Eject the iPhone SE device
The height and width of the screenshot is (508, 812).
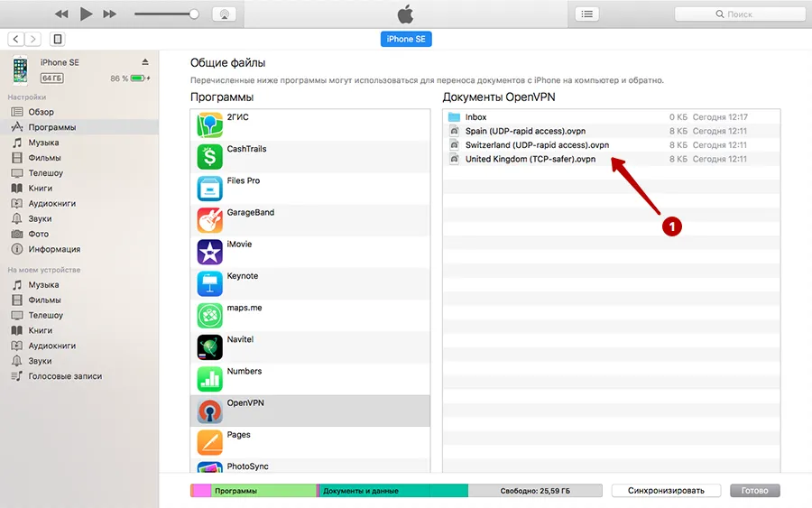click(x=145, y=62)
